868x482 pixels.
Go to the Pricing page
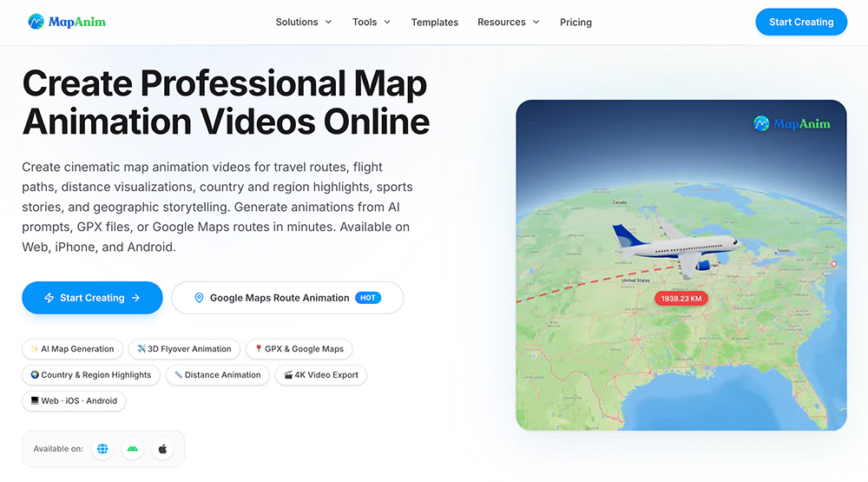click(575, 23)
